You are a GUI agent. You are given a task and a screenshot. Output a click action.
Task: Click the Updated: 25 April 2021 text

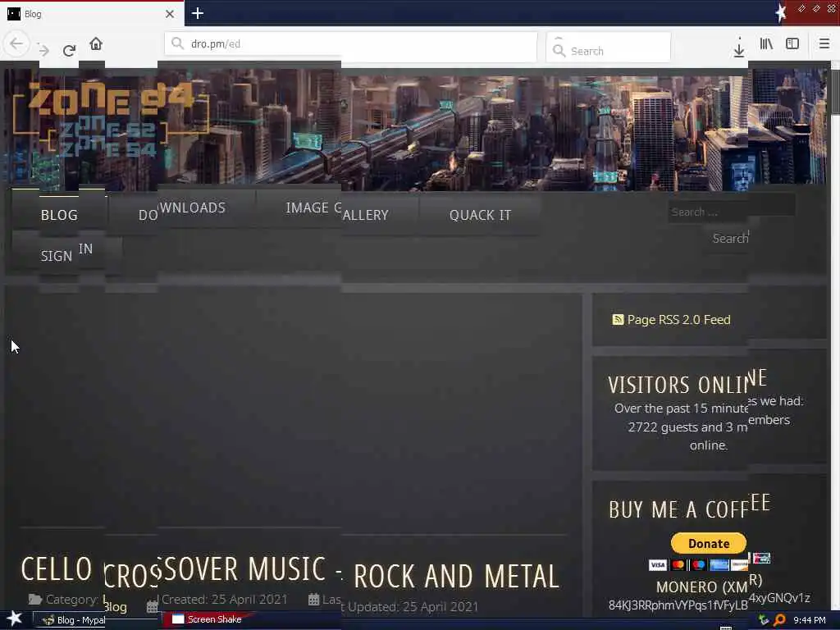413,607
